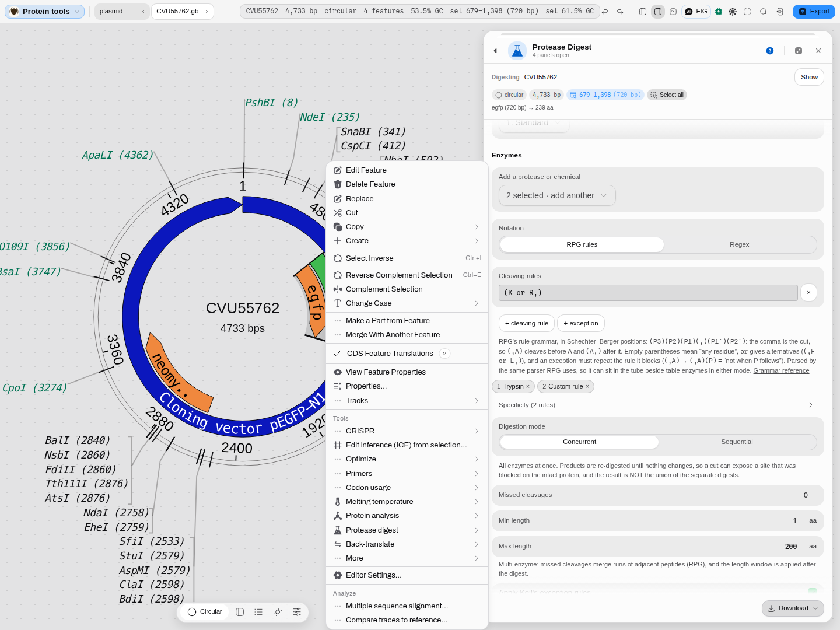
Task: Close the plasmid tab
Action: click(143, 12)
